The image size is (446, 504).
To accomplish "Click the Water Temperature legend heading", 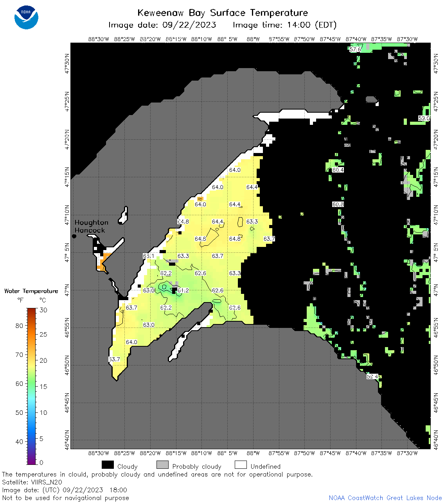I will coord(31,291).
